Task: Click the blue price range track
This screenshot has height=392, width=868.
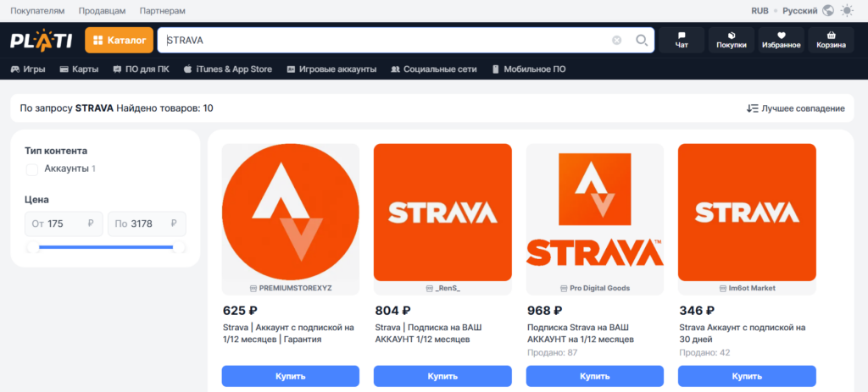Action: click(106, 247)
